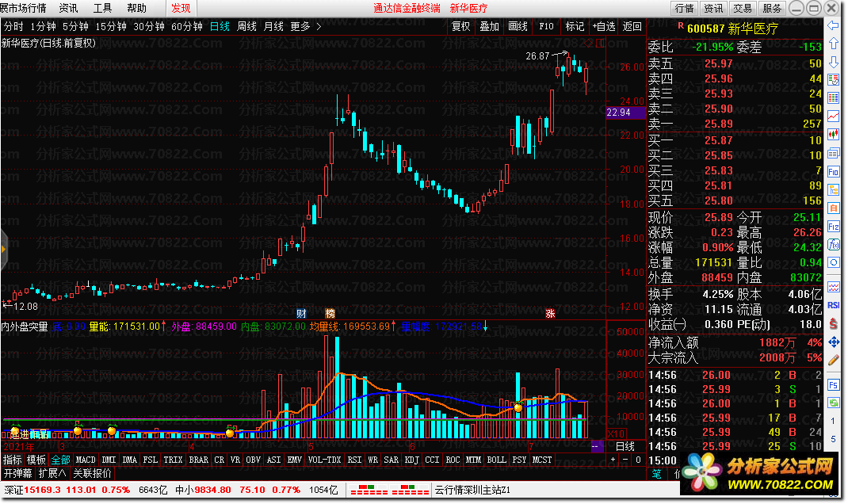Viewport: 848px width, 504px height.
Task: Select the 笔 tick tab
Action: (656, 474)
